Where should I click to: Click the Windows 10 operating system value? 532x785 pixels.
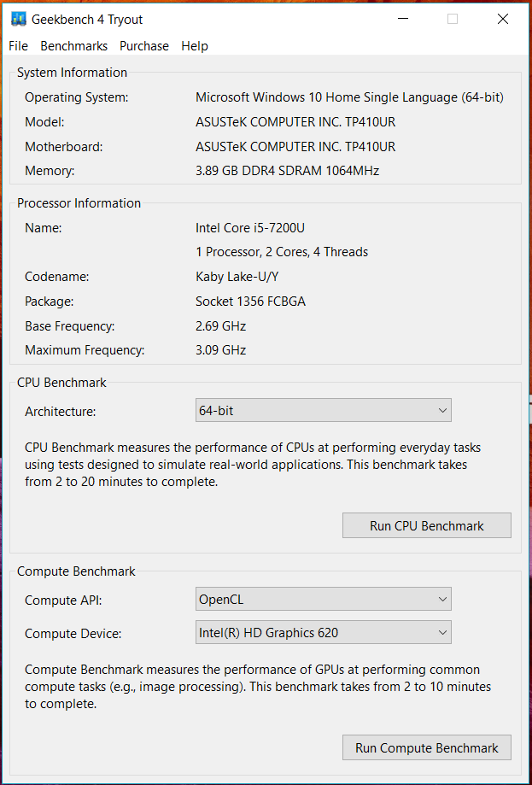(348, 97)
